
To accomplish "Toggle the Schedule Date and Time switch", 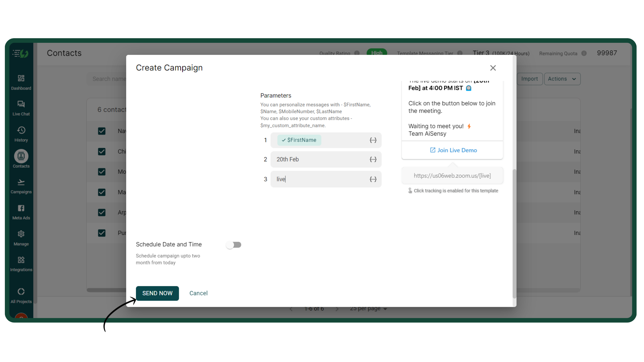I will tap(233, 245).
